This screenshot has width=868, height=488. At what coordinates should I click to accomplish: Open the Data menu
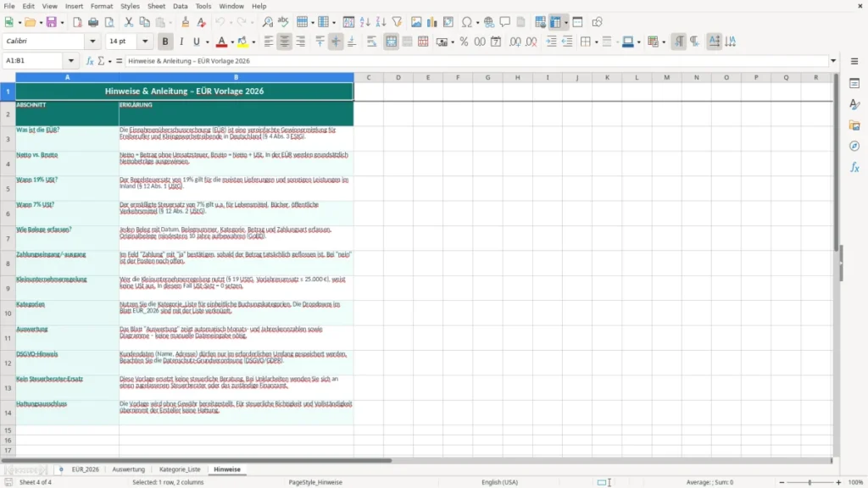(x=180, y=6)
